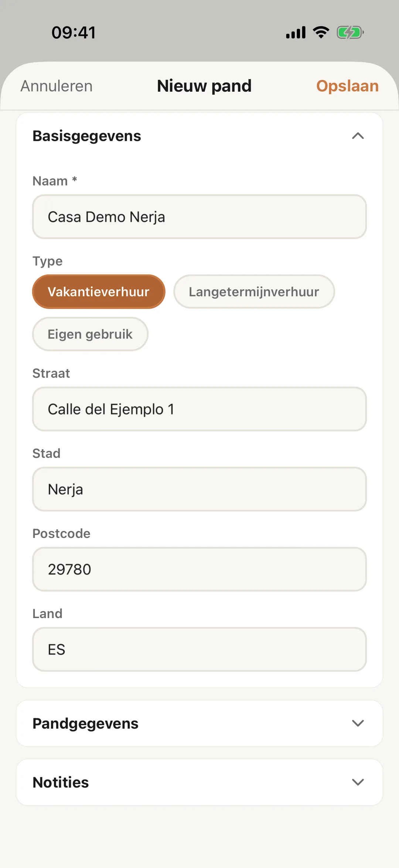Tap the cellular signal bars icon

click(x=296, y=33)
